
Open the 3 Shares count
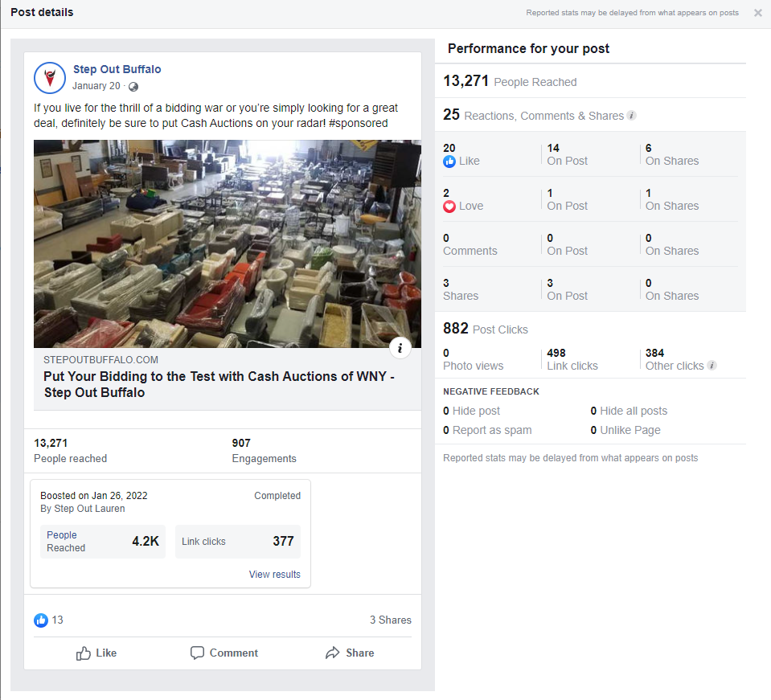[391, 620]
